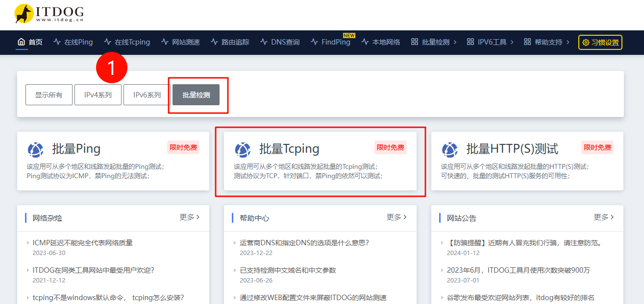
Task: Open article ICMP延迟不能完全代表网络质量
Action: (82, 243)
